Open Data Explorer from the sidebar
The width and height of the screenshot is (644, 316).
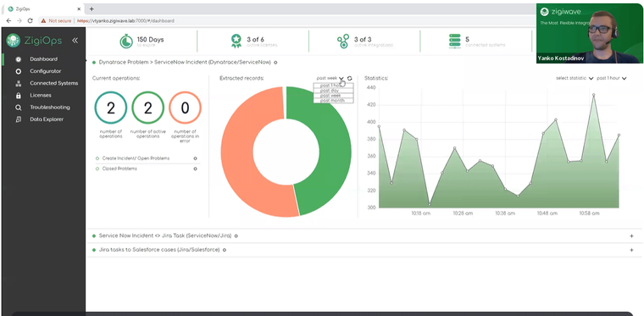click(x=47, y=119)
